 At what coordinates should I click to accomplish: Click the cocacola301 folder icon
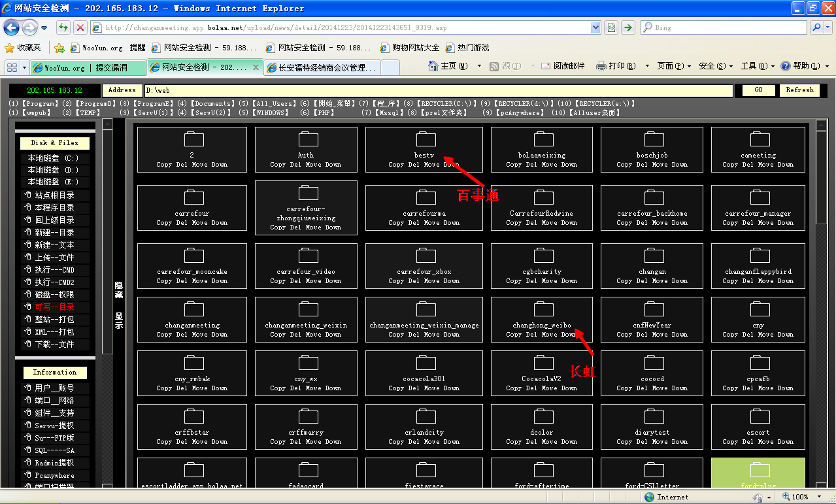pyautogui.click(x=426, y=362)
